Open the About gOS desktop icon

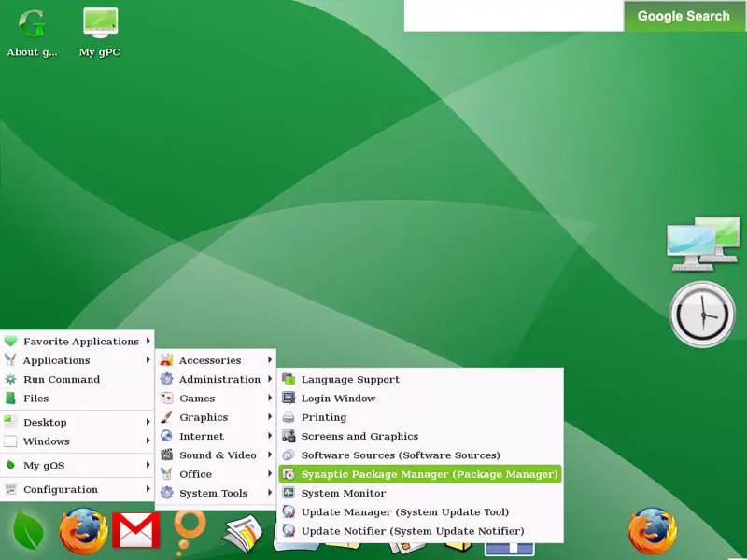click(x=32, y=33)
